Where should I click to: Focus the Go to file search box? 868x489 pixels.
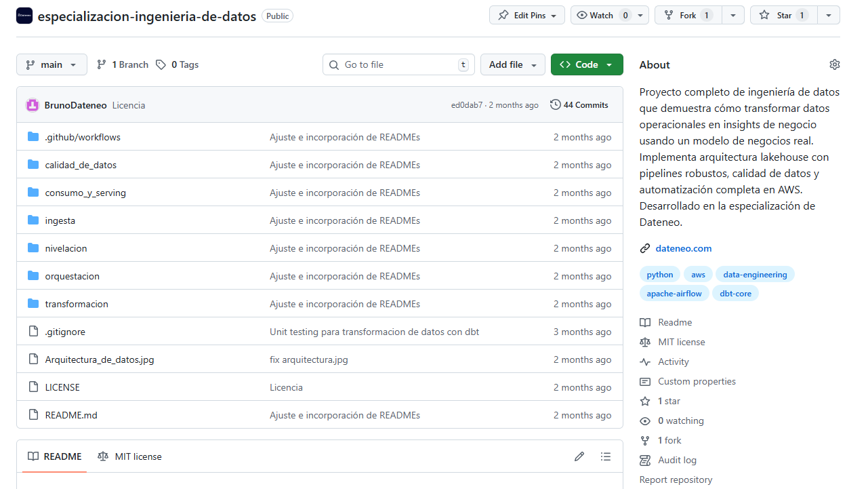[x=398, y=64]
